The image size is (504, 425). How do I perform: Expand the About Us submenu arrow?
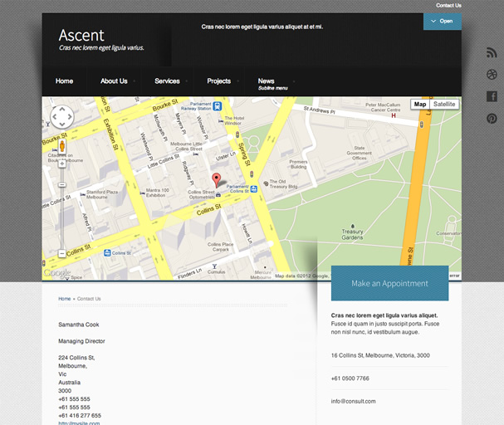135,81
